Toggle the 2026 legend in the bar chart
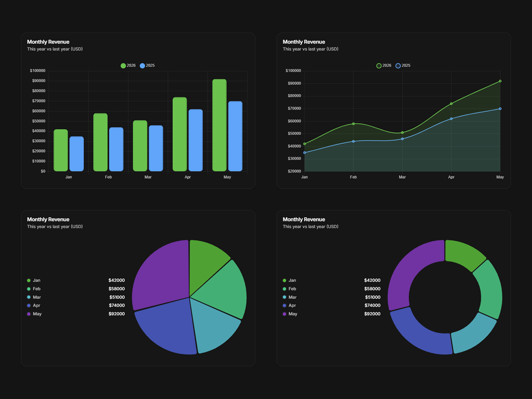 point(128,66)
